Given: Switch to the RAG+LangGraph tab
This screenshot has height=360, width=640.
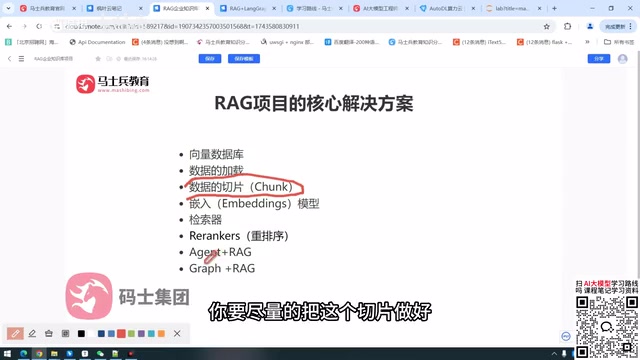Looking at the screenshot, I should (248, 8).
